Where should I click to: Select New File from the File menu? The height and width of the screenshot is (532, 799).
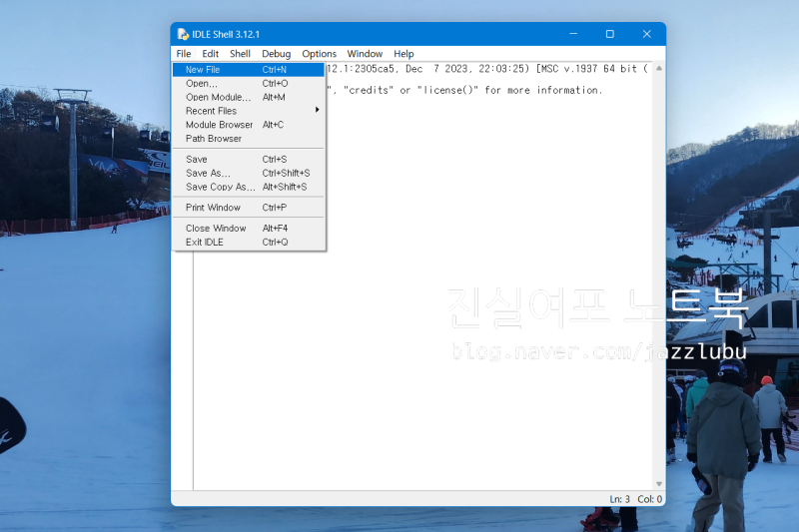point(203,70)
